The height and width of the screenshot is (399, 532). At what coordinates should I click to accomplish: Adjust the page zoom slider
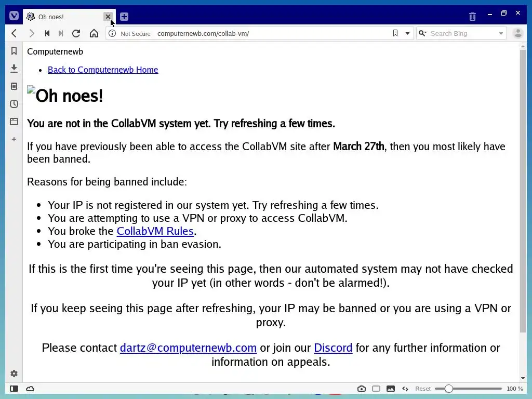[x=468, y=389]
